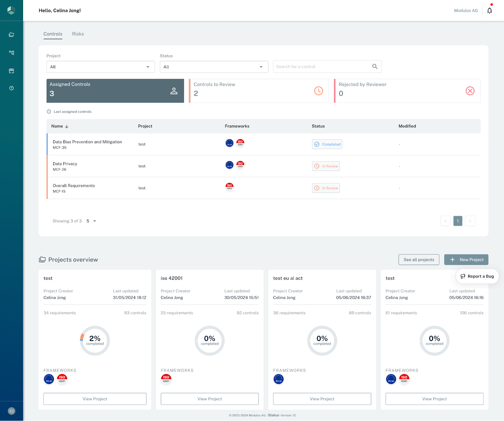
Task: Click the 2% completed donut on the test project
Action: pos(95,341)
